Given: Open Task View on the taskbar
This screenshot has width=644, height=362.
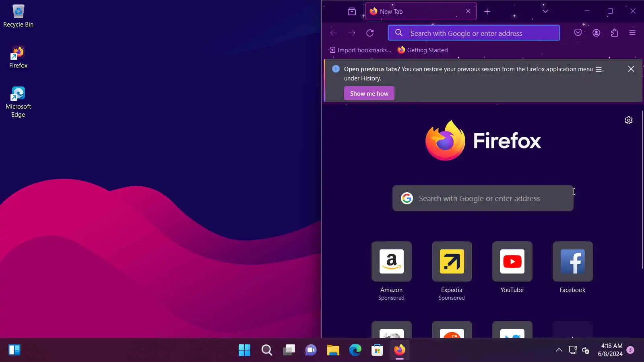Looking at the screenshot, I should [x=289, y=350].
